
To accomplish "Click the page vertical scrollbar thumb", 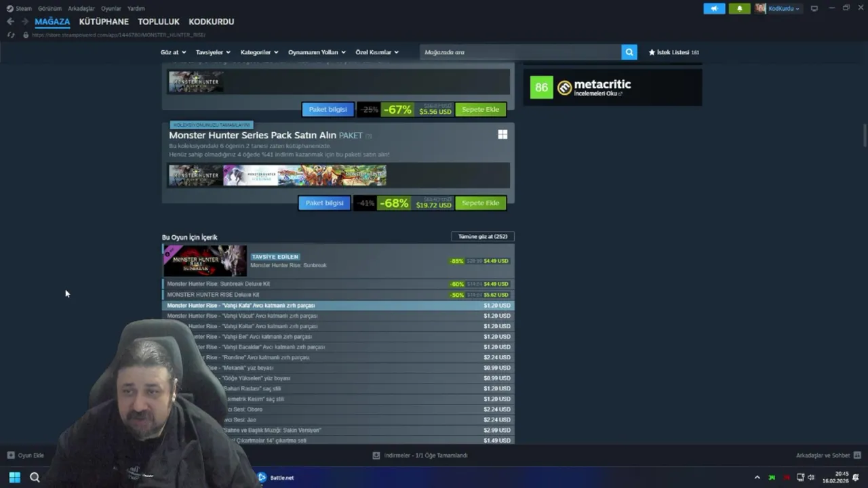I will [864, 135].
